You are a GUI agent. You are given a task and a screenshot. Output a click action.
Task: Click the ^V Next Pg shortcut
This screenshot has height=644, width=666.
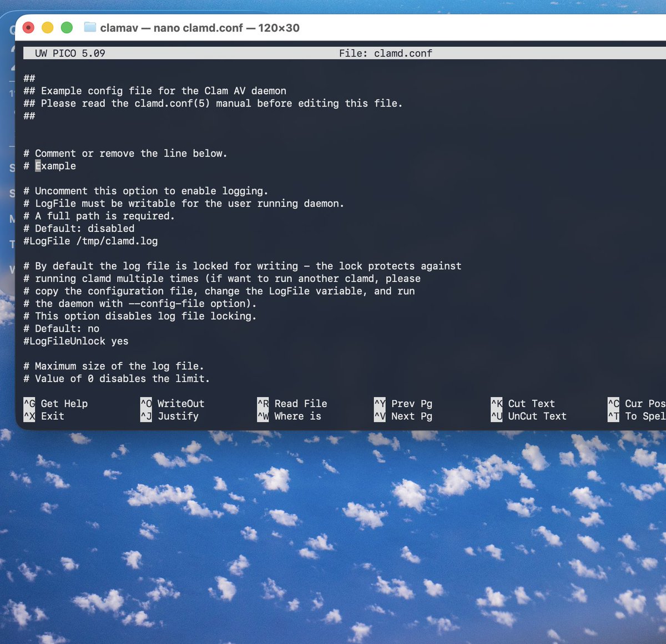(x=403, y=416)
